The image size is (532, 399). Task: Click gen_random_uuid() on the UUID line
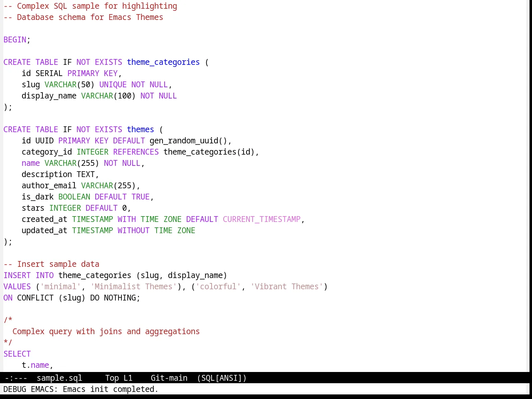[x=188, y=140]
